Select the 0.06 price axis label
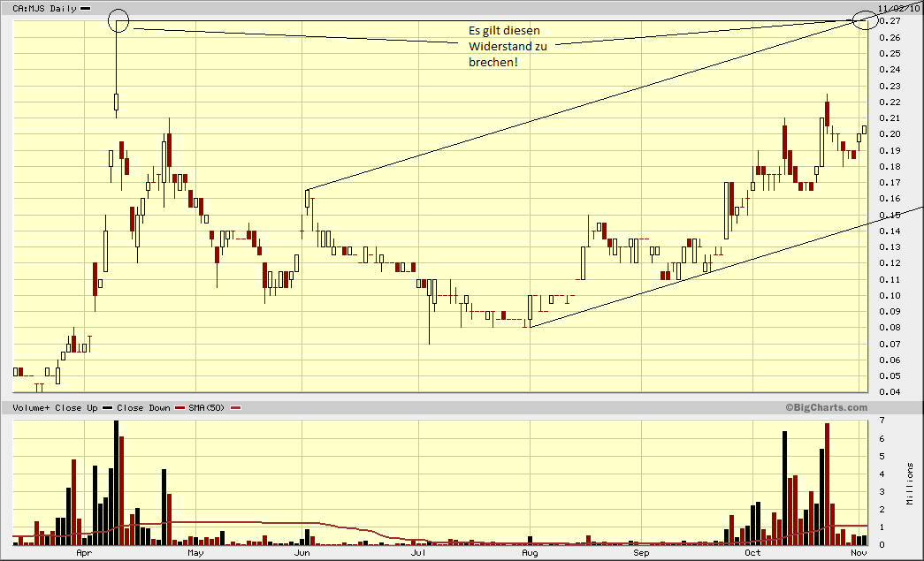924x561 pixels. click(x=890, y=360)
